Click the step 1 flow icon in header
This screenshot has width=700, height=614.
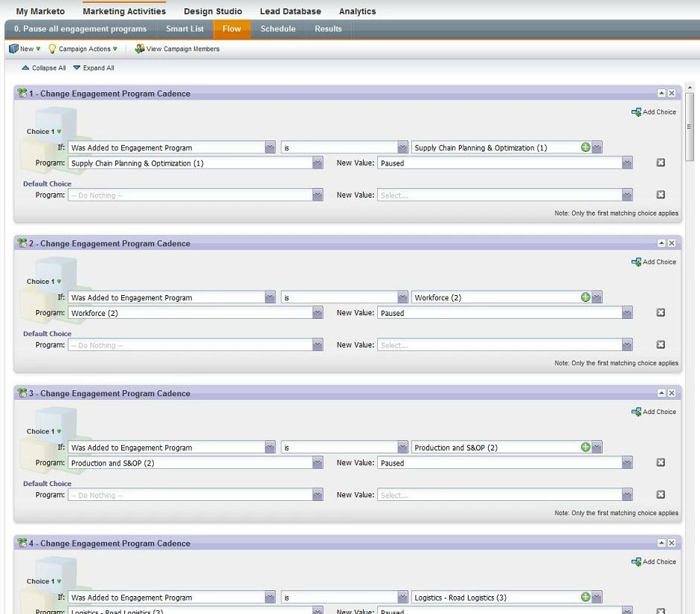click(x=22, y=93)
